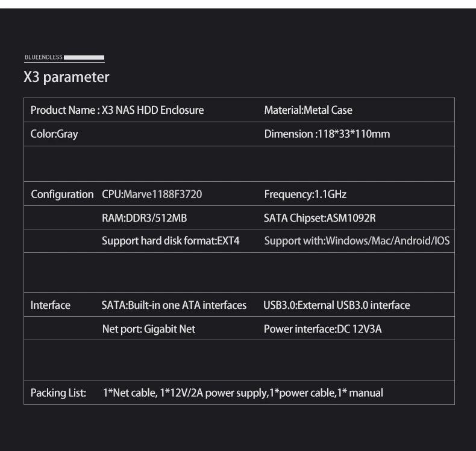Select the Dimension 118*33*110mm text
The width and height of the screenshot is (476, 451).
327,134
